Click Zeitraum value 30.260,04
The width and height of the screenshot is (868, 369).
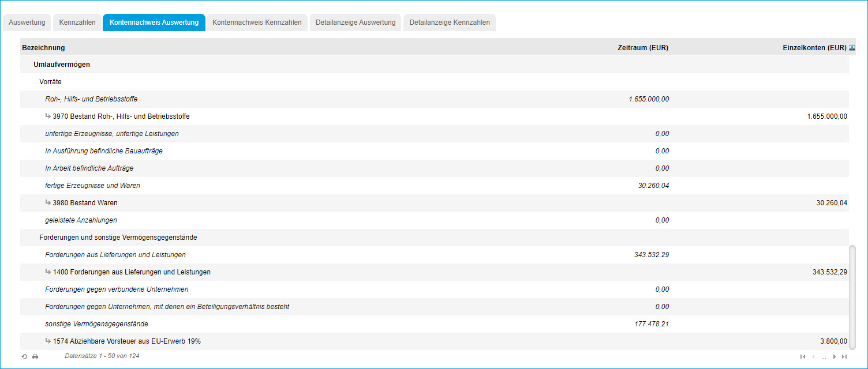point(654,186)
